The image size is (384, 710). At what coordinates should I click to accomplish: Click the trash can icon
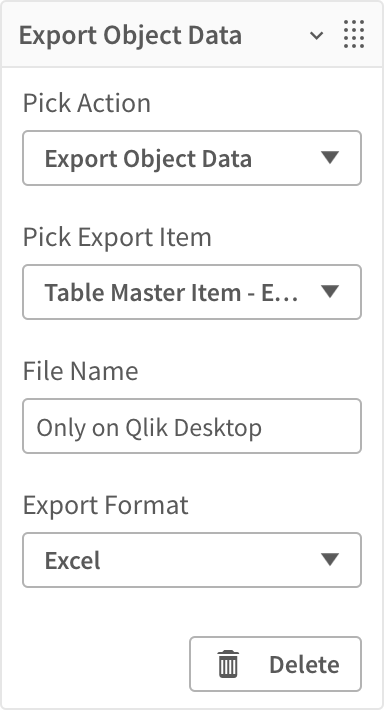pyautogui.click(x=228, y=664)
